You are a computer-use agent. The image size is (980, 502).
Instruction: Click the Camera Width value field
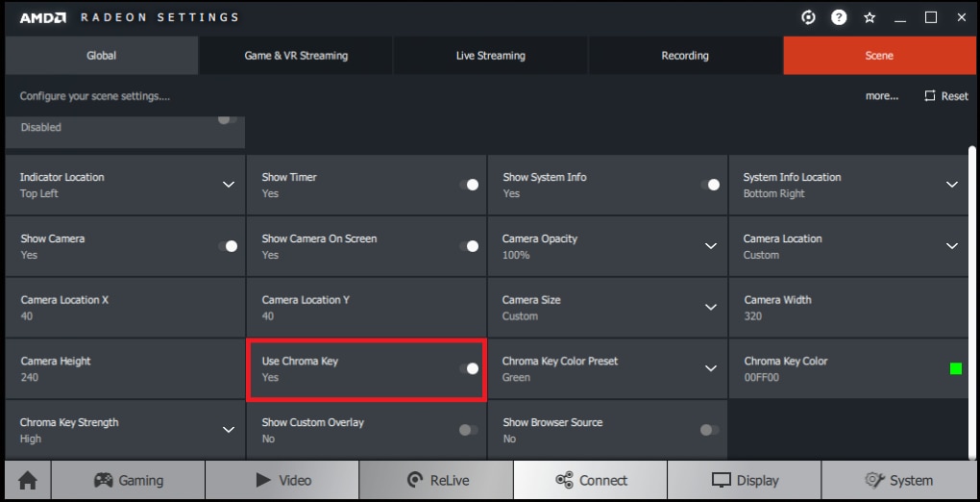848,308
